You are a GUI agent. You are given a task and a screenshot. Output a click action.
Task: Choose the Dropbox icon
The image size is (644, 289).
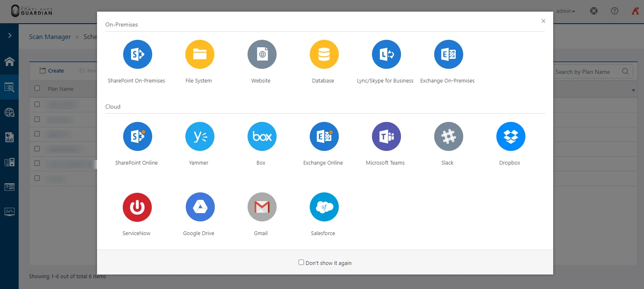(x=510, y=136)
